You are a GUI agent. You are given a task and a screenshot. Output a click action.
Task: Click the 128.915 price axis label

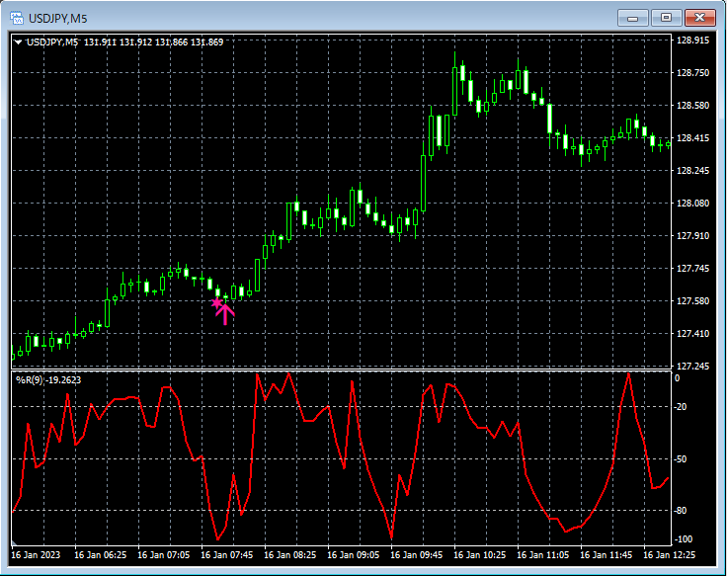coord(692,41)
